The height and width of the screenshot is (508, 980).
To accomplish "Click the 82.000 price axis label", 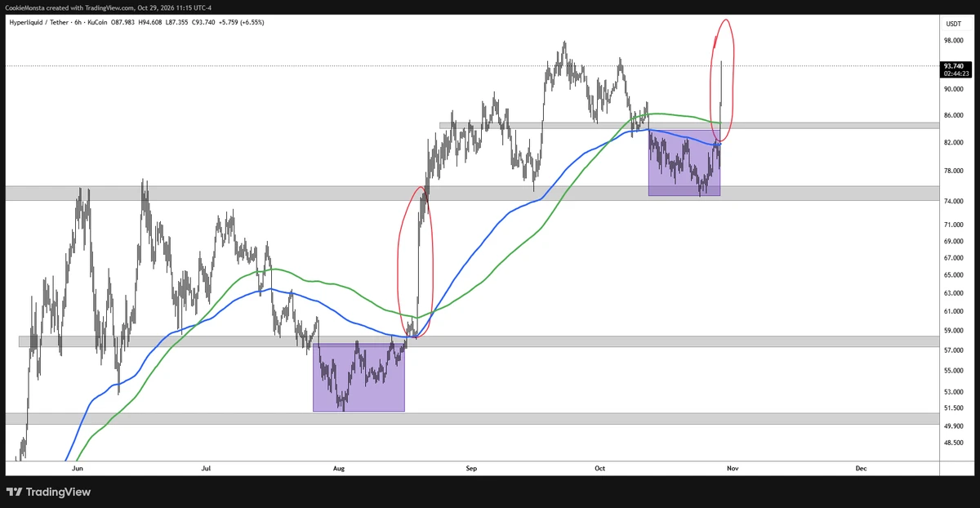I will point(954,143).
